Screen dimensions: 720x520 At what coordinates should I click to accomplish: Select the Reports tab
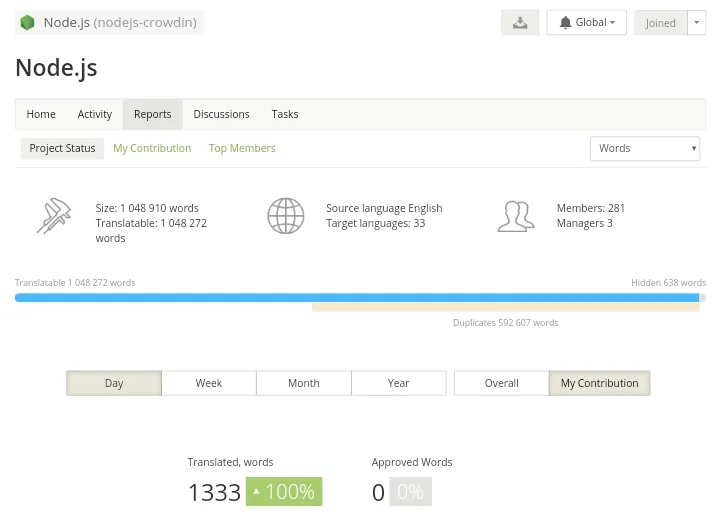coord(152,114)
